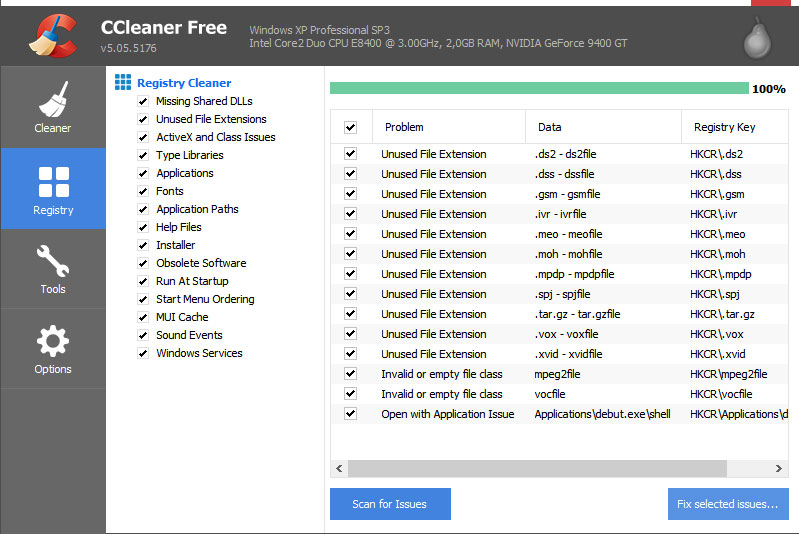Screen dimensions: 799x534
Task: Toggle the Fonts checkbox
Action: (143, 192)
